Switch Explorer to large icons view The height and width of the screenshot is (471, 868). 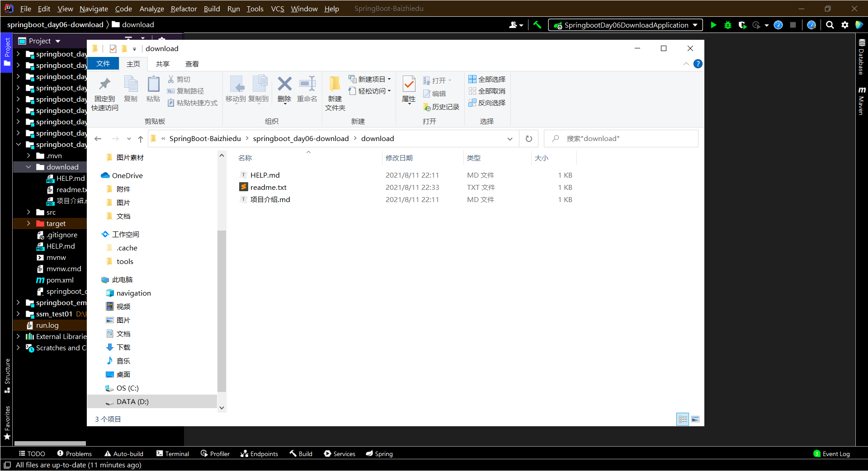[695, 419]
